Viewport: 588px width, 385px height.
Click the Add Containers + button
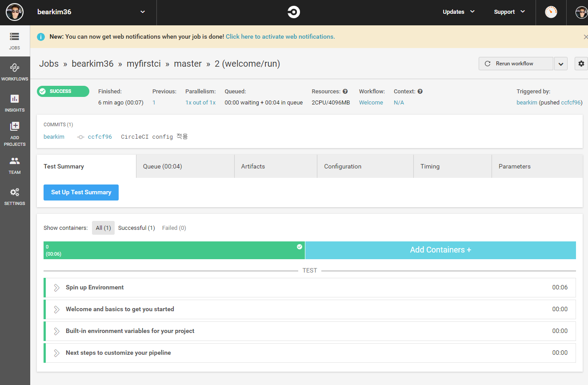pyautogui.click(x=440, y=250)
